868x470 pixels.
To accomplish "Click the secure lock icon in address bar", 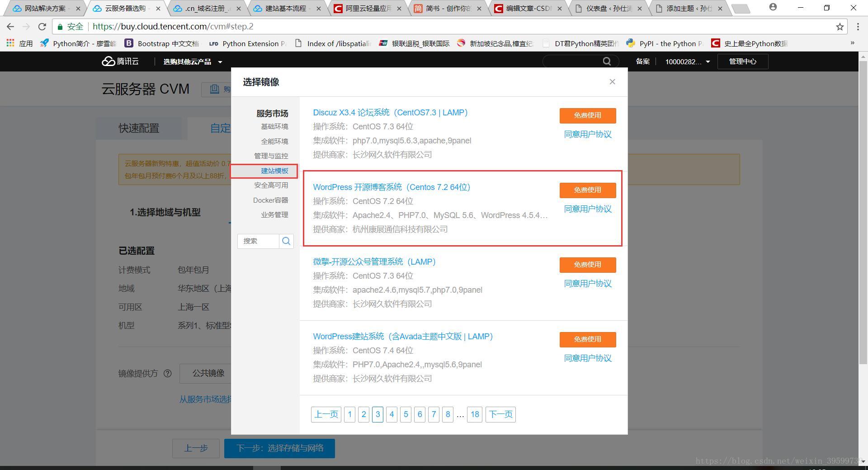I will (x=60, y=27).
